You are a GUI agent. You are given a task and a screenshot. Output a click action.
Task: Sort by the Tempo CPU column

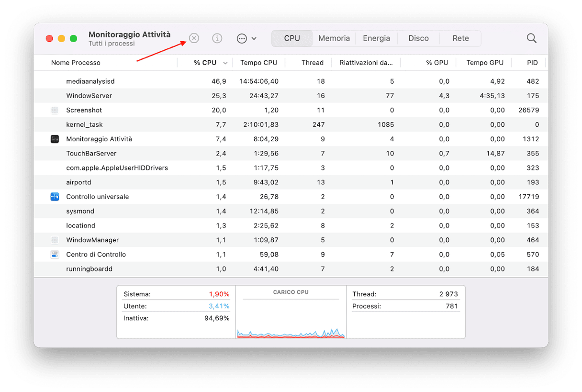[258, 63]
